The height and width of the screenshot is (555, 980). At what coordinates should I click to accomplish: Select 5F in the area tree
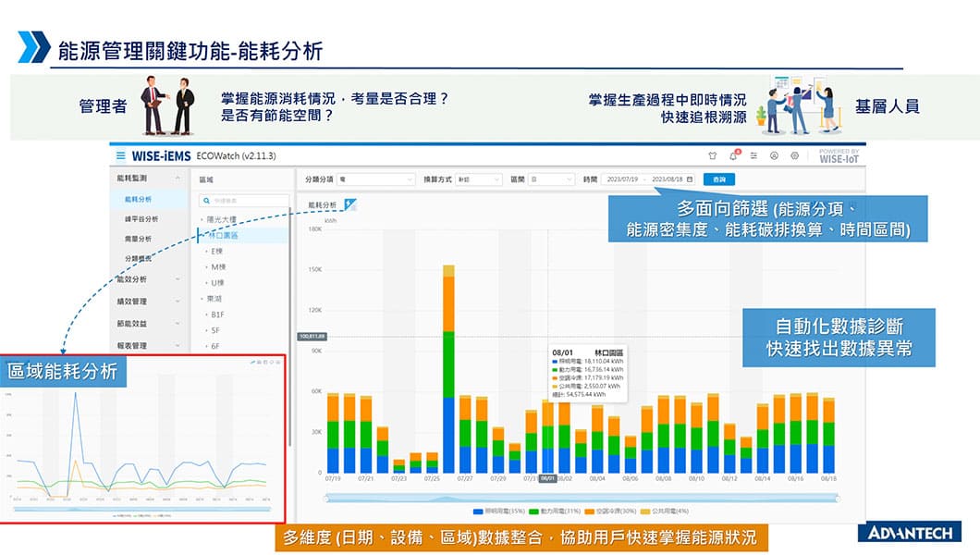tap(215, 330)
